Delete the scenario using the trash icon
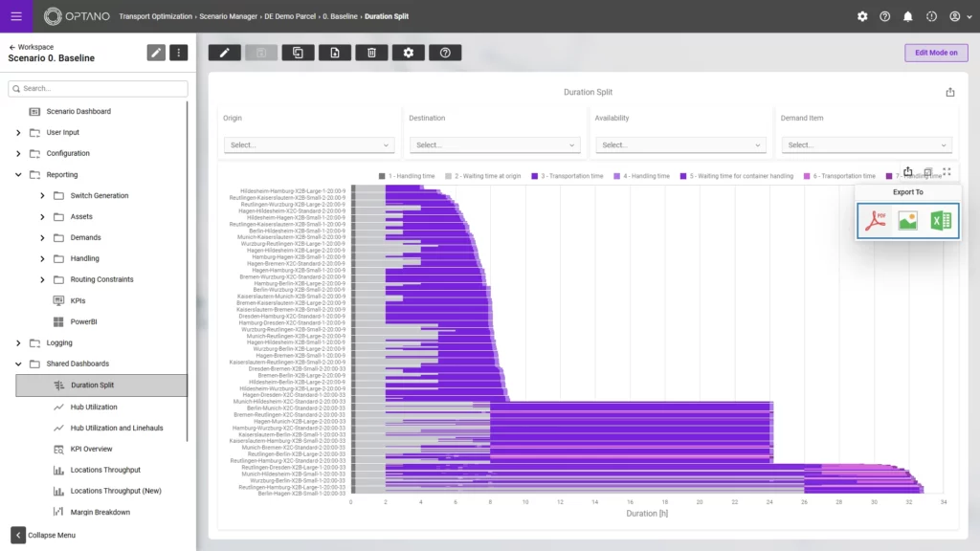The width and height of the screenshot is (980, 551). coord(371,53)
